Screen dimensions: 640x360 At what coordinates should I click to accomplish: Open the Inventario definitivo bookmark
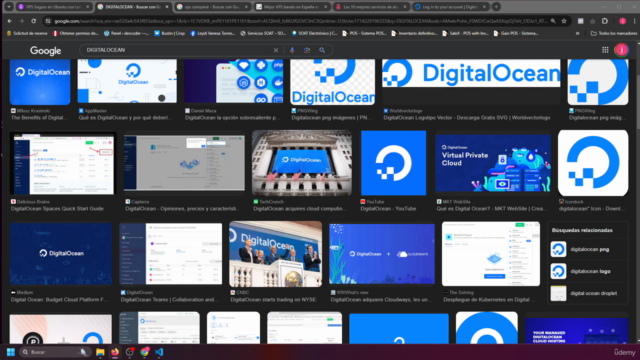414,33
